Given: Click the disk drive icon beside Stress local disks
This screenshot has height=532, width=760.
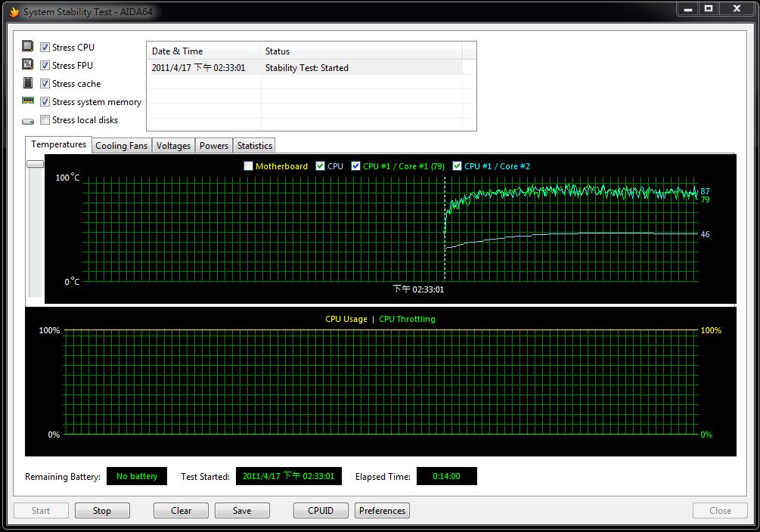Looking at the screenshot, I should (28, 121).
